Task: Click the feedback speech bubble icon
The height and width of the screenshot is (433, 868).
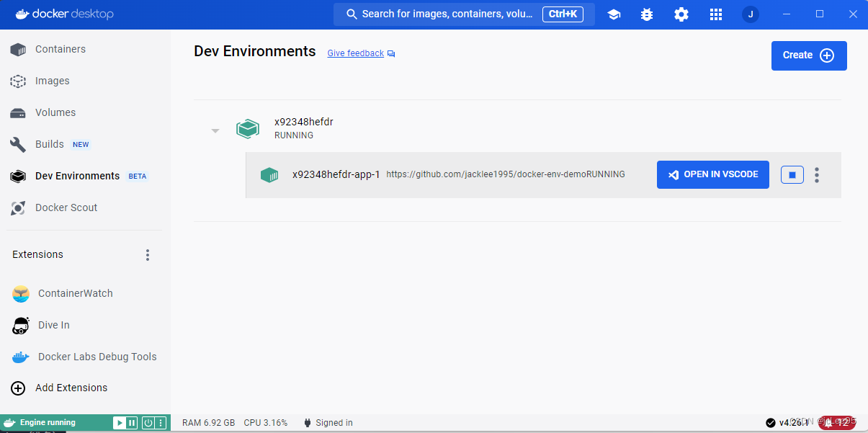Action: click(391, 54)
